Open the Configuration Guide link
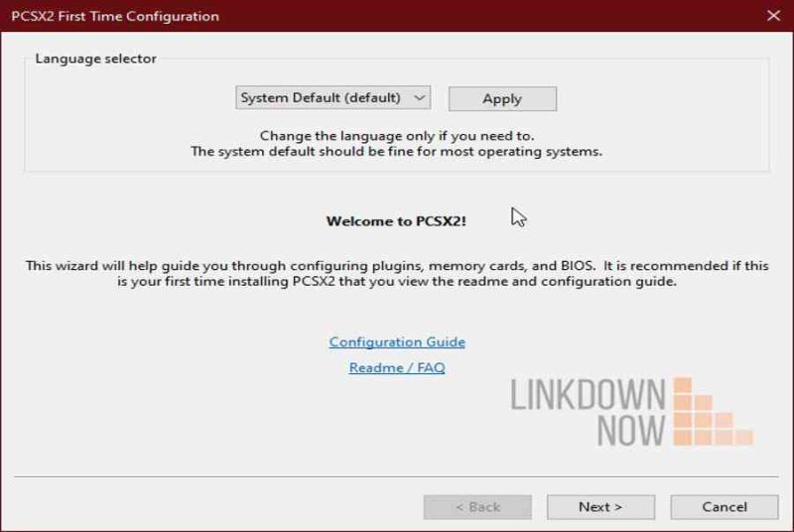The image size is (794, 532). [397, 342]
